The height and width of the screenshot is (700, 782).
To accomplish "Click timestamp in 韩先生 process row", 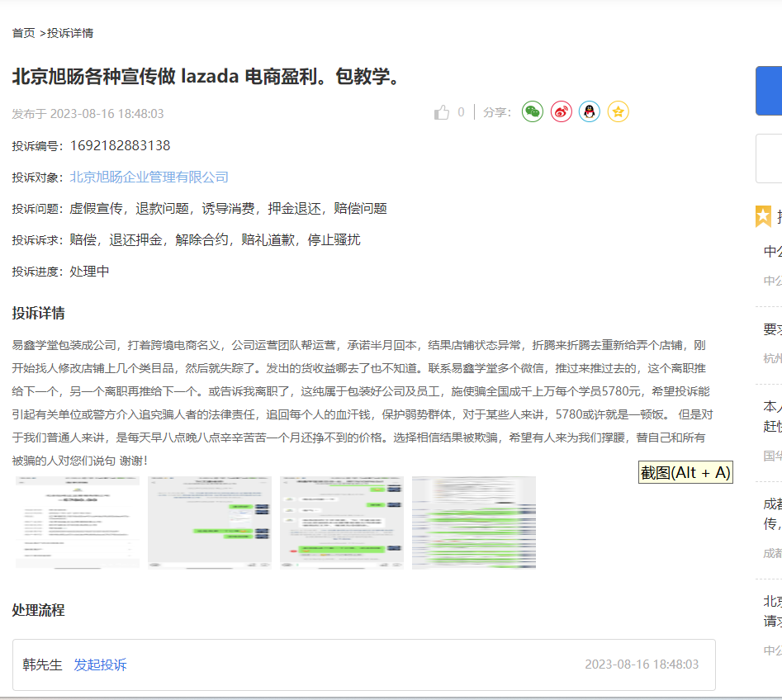I will coord(642,665).
